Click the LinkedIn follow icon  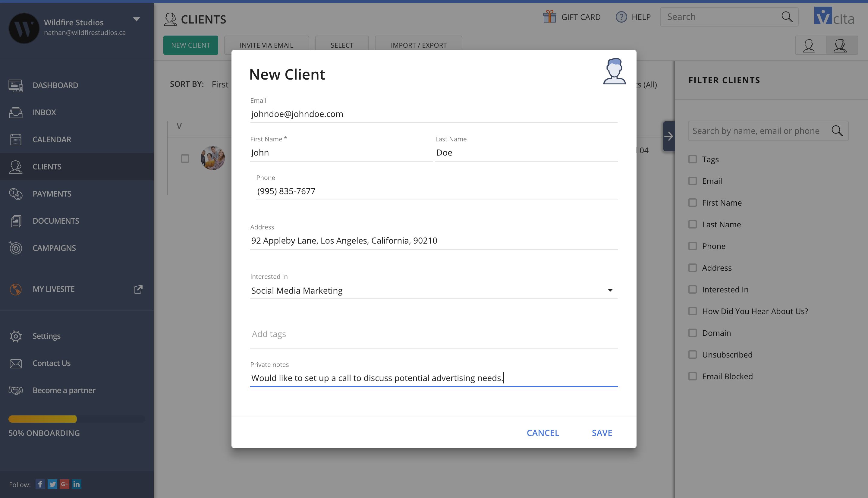pos(77,484)
